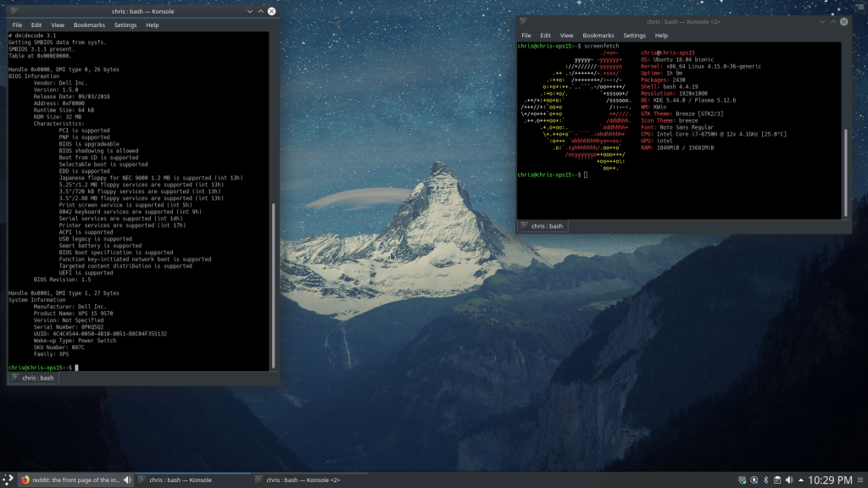The image size is (868, 488).
Task: Open the clock showing 10:29 PM
Action: [x=830, y=480]
